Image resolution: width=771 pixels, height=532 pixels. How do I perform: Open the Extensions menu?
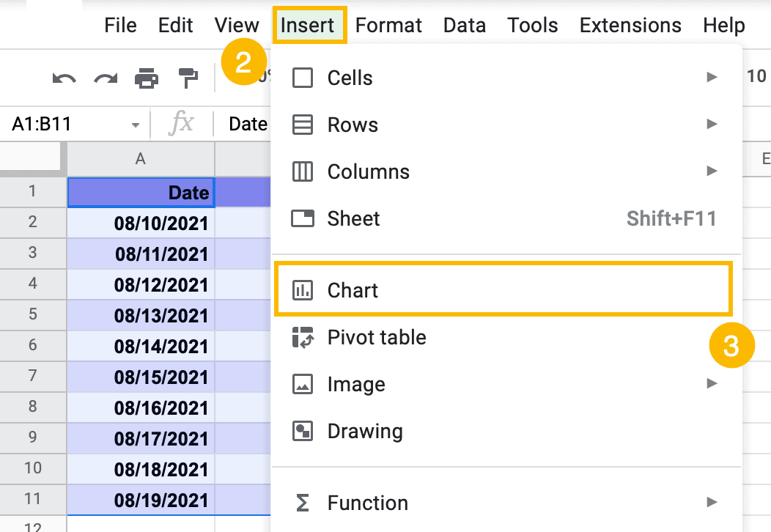tap(630, 26)
